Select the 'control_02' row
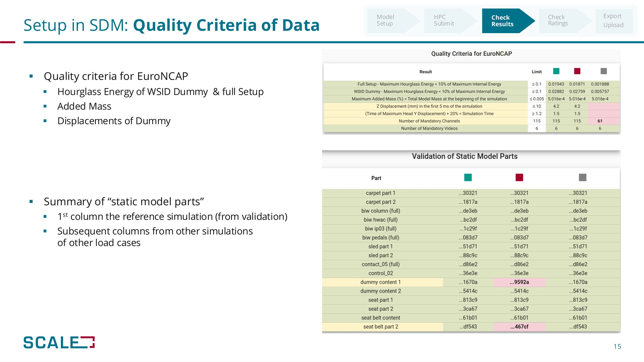Screen dimensions: 644x362 pyautogui.click(x=471, y=273)
